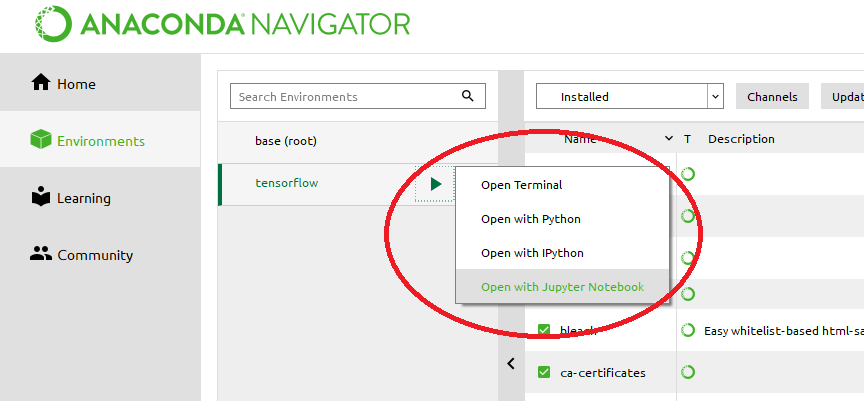Click the T column header
Viewport: 864px width, 401px height.
687,139
